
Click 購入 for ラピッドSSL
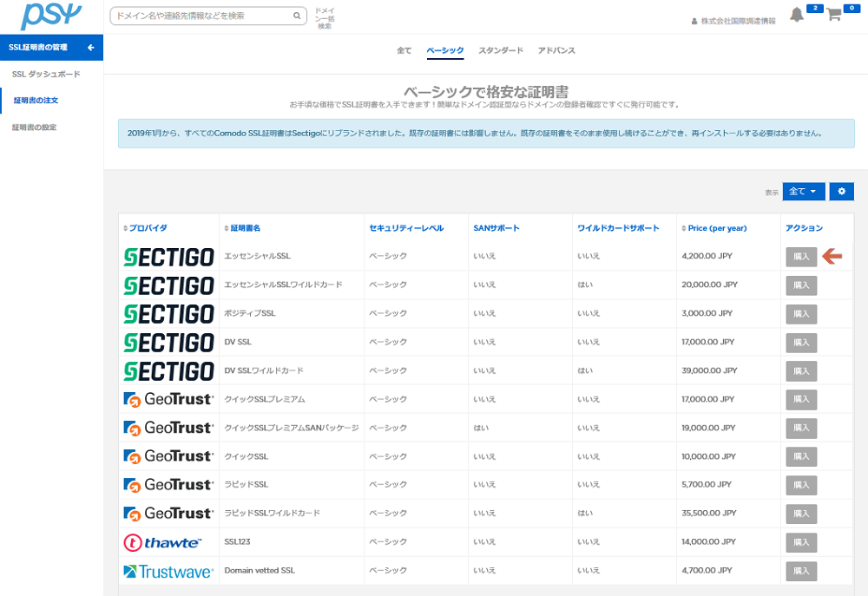[801, 485]
